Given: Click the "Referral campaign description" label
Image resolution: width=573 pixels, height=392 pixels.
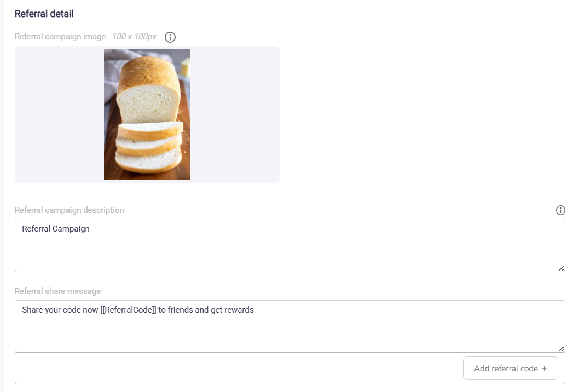Looking at the screenshot, I should (70, 210).
